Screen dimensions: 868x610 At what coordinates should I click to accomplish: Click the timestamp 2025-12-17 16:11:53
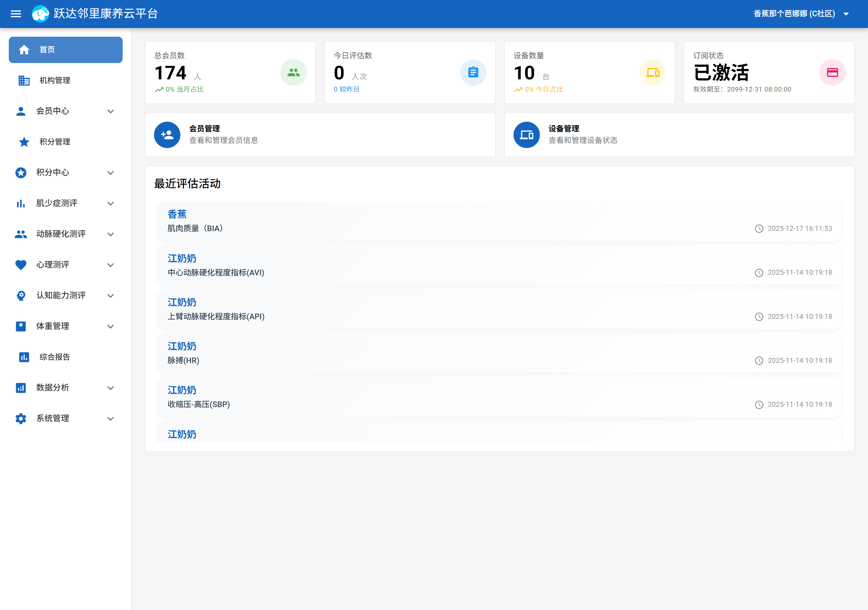coord(800,229)
